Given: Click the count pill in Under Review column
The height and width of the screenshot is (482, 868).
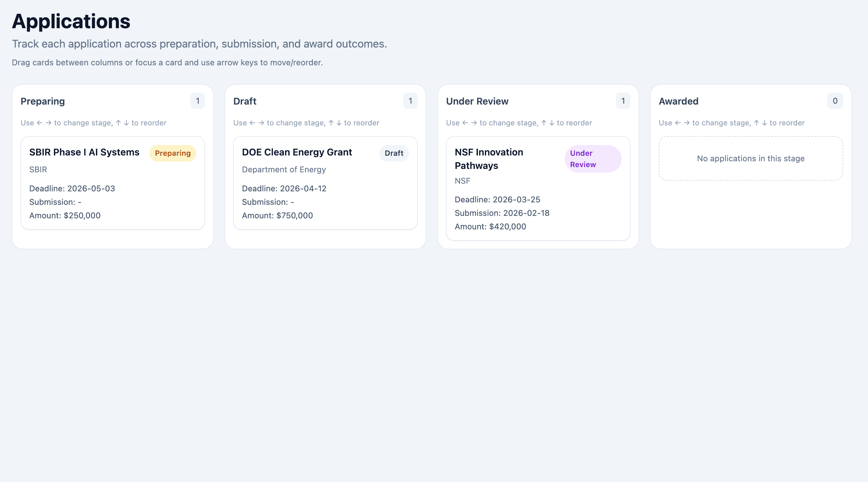Looking at the screenshot, I should [623, 101].
